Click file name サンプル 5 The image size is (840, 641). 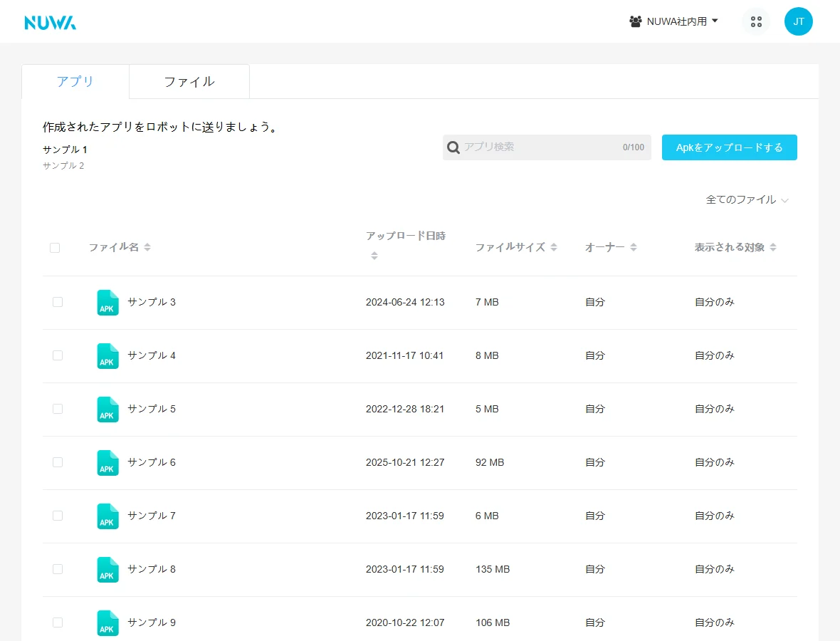[152, 409]
